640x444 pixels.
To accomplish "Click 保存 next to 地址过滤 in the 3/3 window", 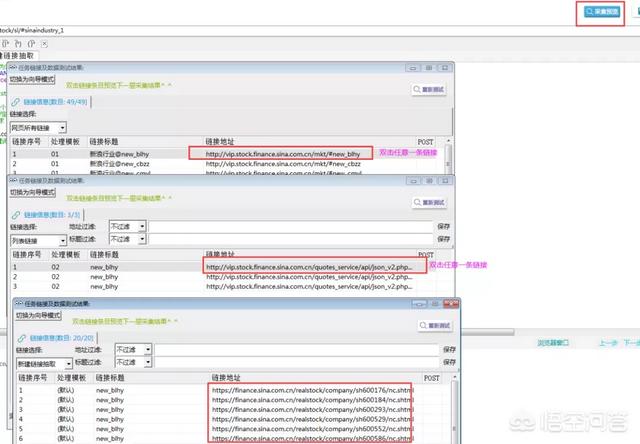I will pyautogui.click(x=443, y=226).
